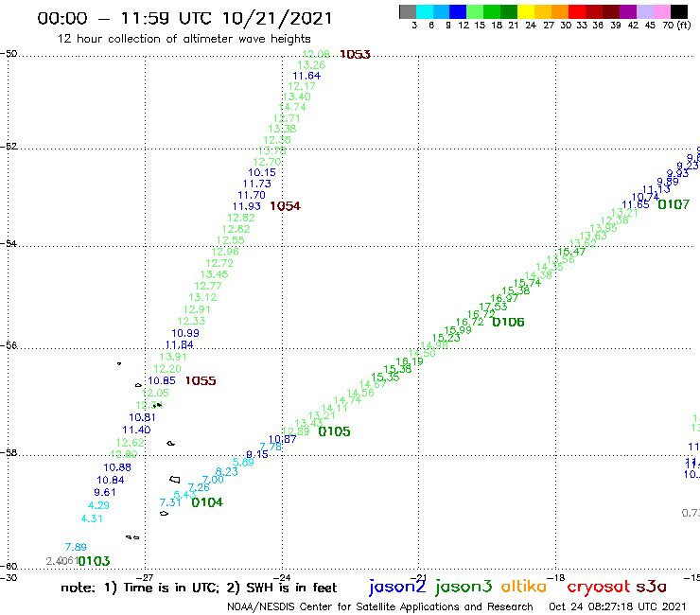The width and height of the screenshot is (700, 615).
Task: Click the "s3a" satellite label
Action: click(x=652, y=588)
